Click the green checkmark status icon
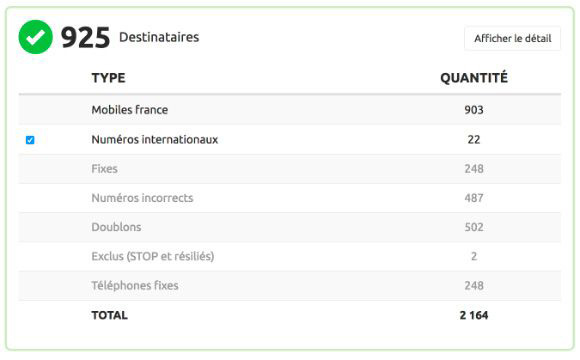Viewport: 580px width, 360px height. tap(36, 37)
